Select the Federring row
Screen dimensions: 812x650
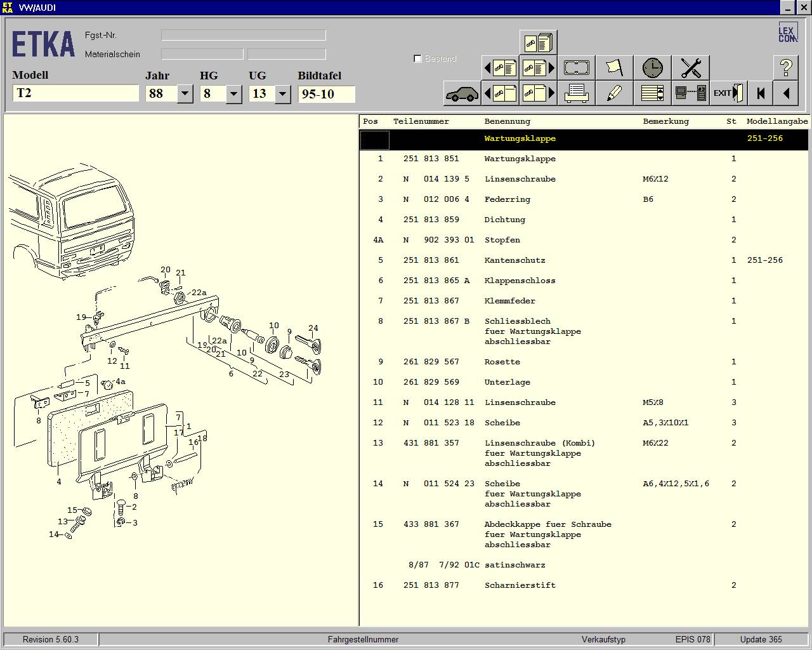click(584, 199)
